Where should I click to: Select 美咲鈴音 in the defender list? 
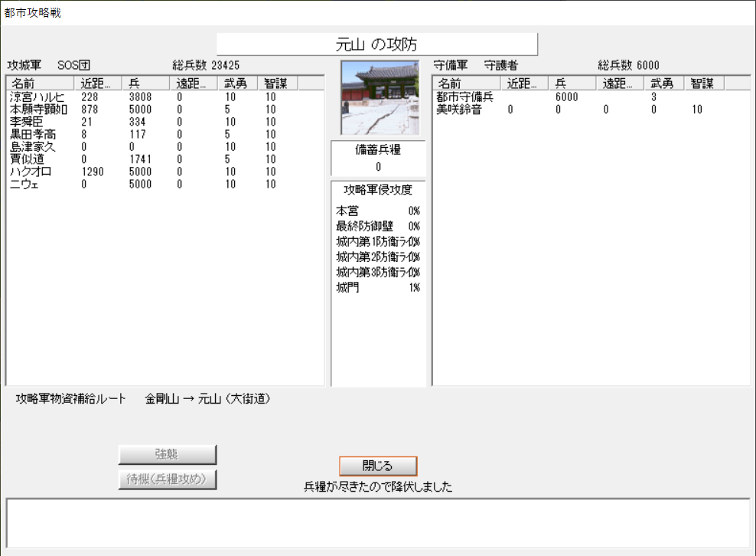(461, 110)
